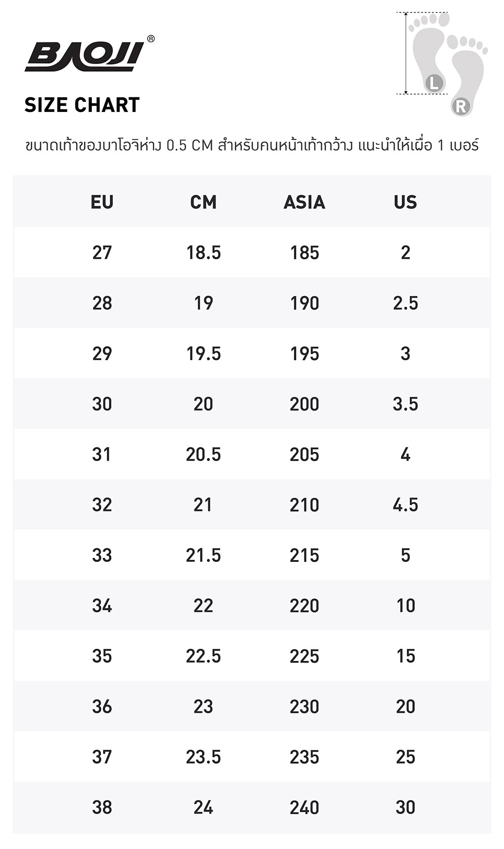Click ASIA size 230 cell

(x=304, y=706)
